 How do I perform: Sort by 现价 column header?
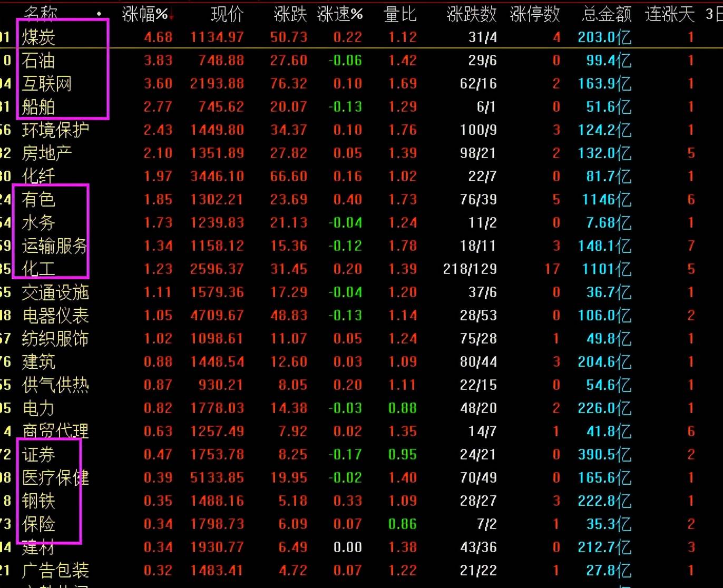point(227,14)
